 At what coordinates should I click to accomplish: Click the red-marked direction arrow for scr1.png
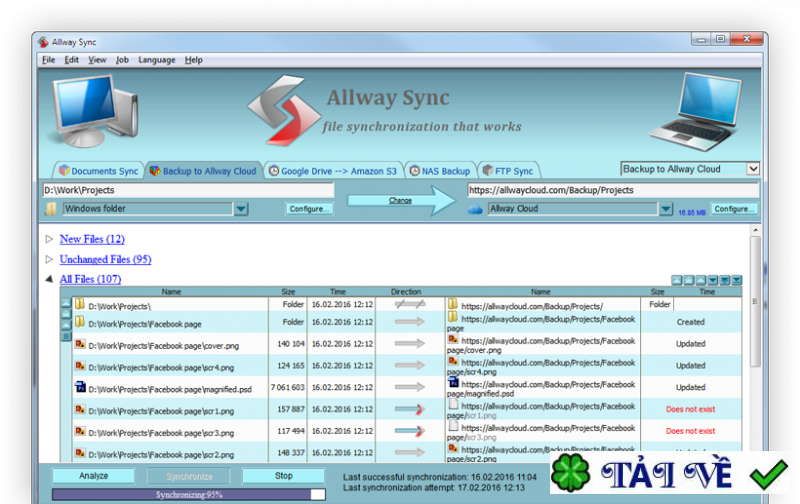coord(409,409)
